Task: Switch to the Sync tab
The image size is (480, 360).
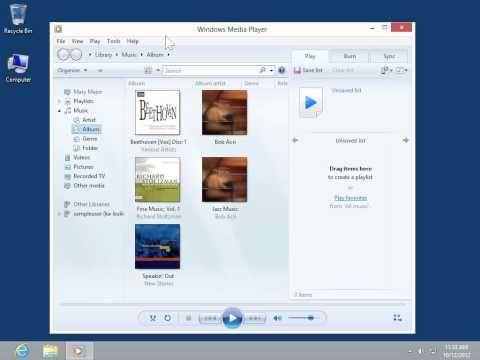Action: point(389,56)
